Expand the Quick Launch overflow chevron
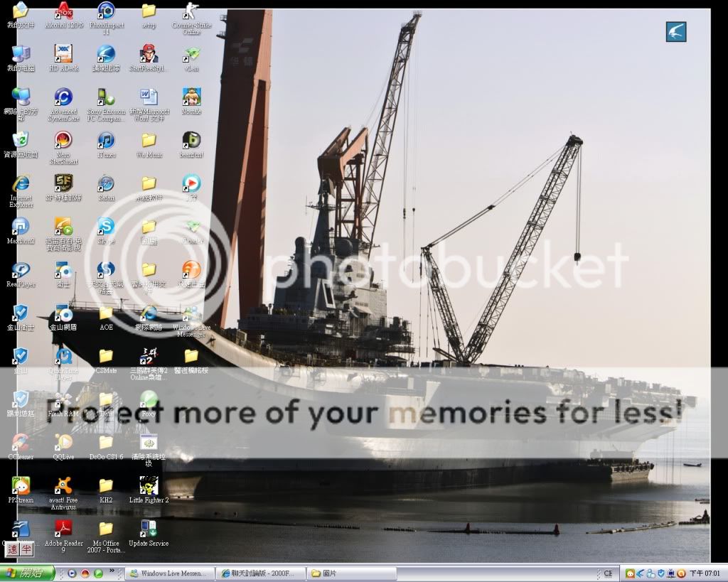 [112, 571]
